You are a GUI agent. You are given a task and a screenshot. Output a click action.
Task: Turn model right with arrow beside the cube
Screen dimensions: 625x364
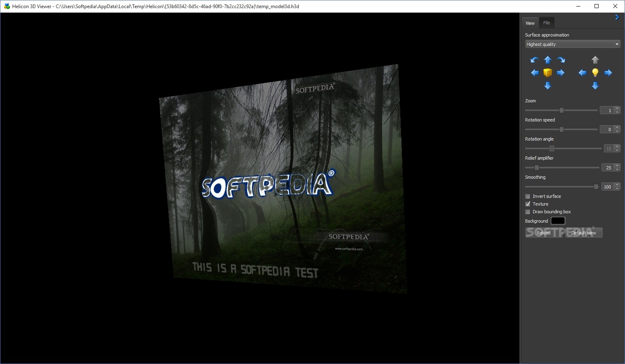[561, 73]
